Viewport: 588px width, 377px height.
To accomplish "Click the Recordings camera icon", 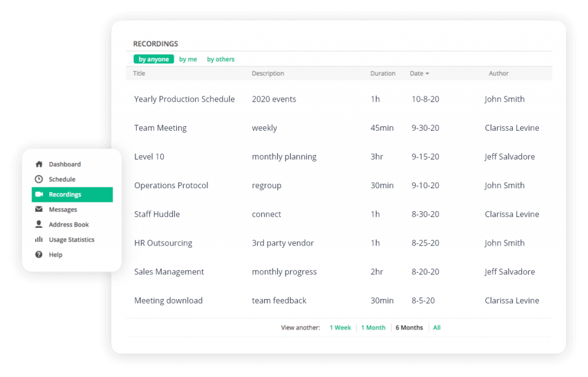I will point(39,195).
